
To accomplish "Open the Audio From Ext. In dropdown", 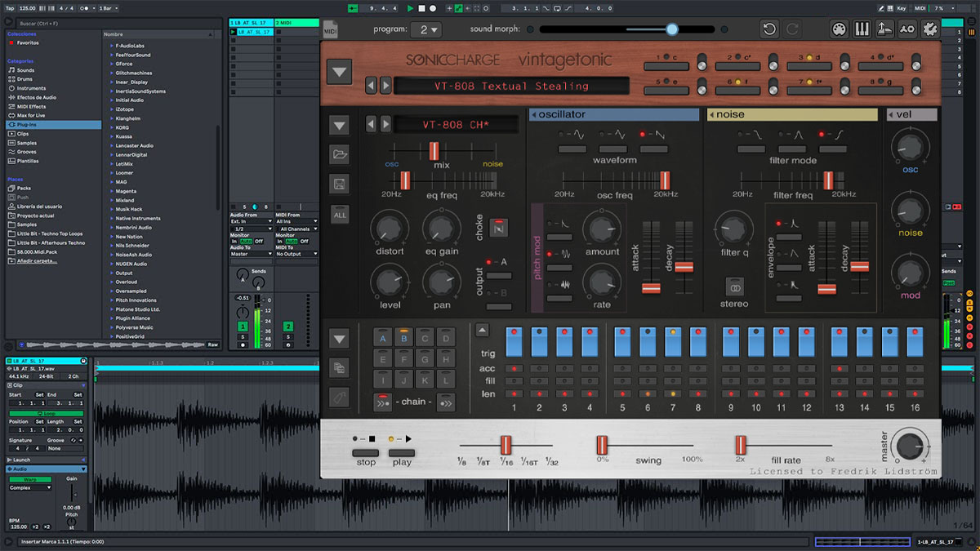I will point(252,221).
